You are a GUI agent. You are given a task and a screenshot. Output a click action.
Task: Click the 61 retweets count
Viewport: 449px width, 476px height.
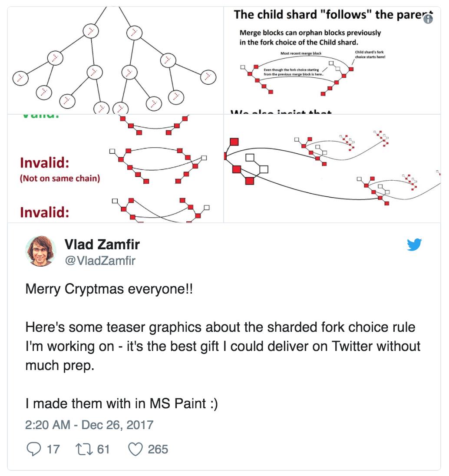pos(103,449)
